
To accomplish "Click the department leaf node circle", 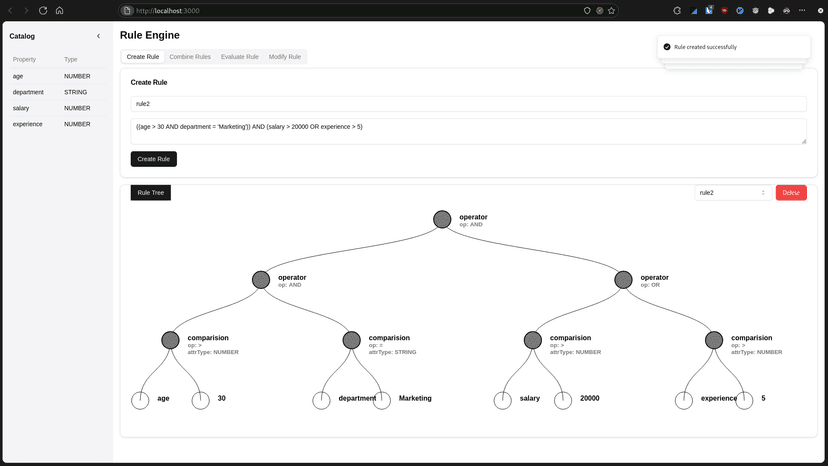I will pyautogui.click(x=321, y=400).
